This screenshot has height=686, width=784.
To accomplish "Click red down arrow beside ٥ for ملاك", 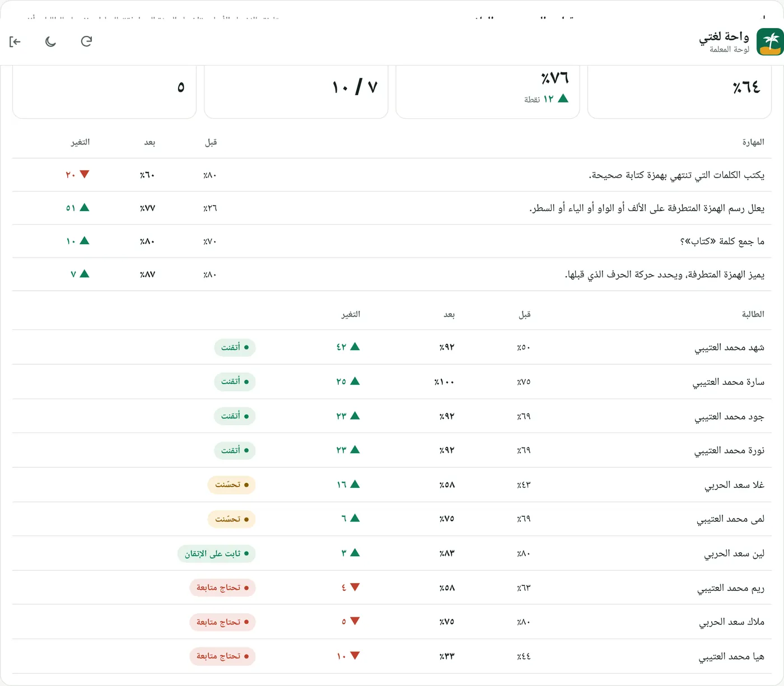I will point(355,620).
